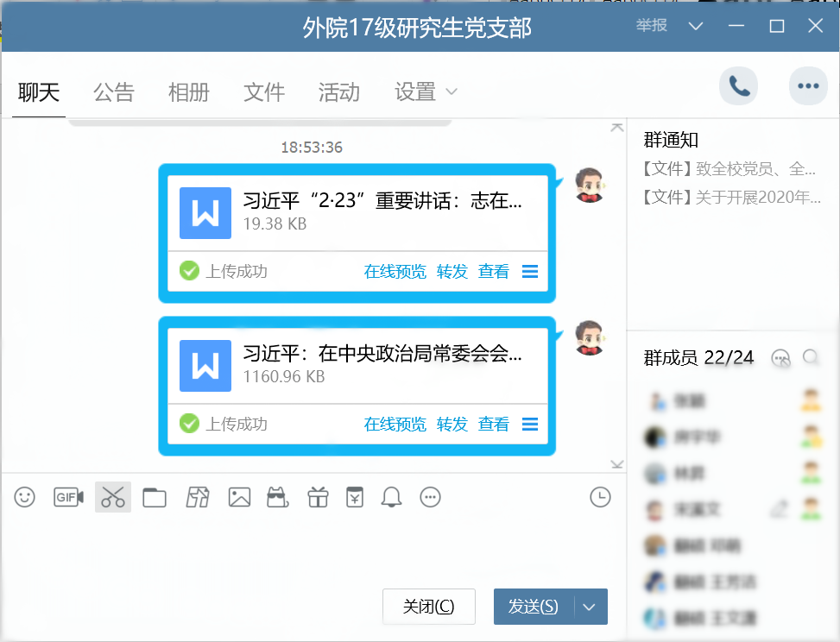
Task: Open hamburger menu on the "2·23" file
Action: pos(530,272)
